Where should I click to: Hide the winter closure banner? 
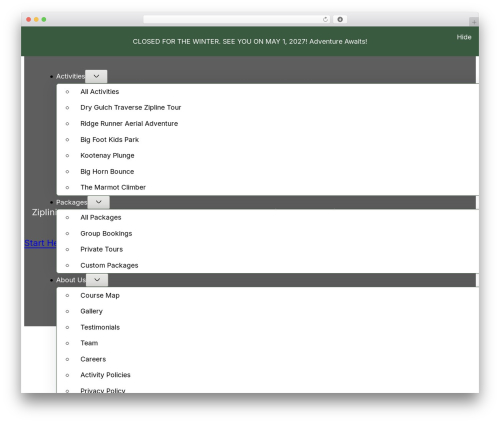coord(464,37)
